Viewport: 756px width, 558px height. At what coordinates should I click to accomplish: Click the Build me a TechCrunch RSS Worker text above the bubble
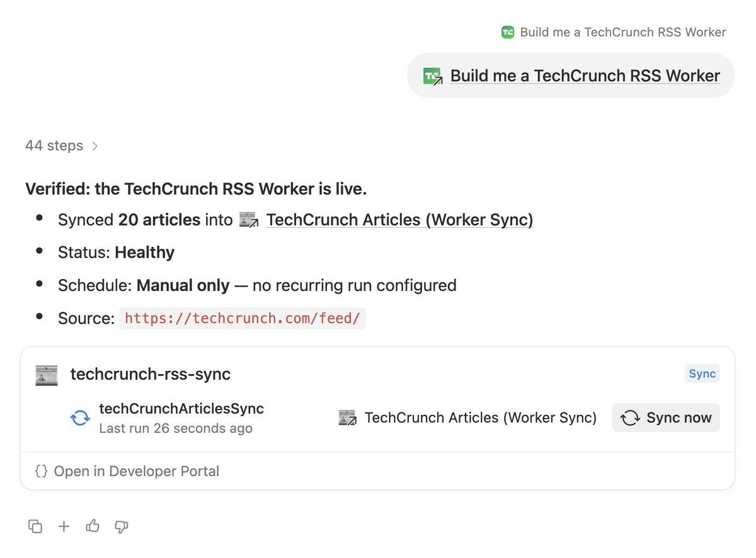click(x=623, y=32)
